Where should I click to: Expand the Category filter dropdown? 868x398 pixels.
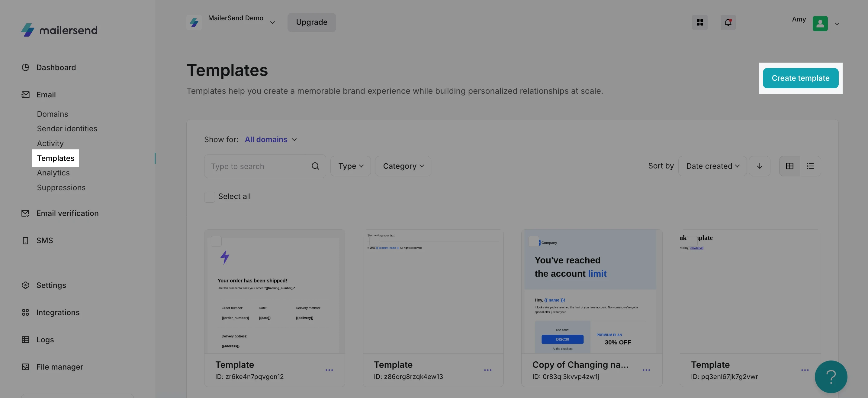pos(403,166)
